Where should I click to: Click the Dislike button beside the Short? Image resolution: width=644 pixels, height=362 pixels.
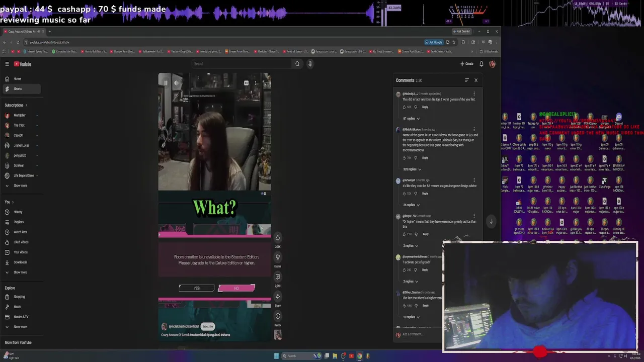point(277,257)
